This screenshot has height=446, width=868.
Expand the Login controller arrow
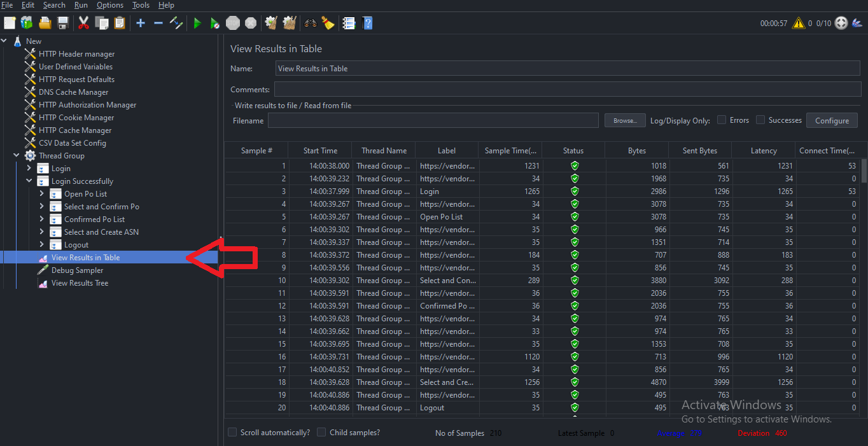(29, 168)
